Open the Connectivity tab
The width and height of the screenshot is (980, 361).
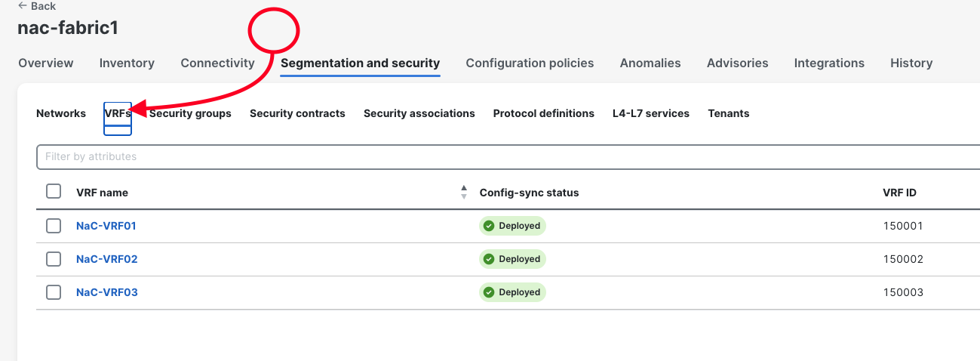point(217,63)
